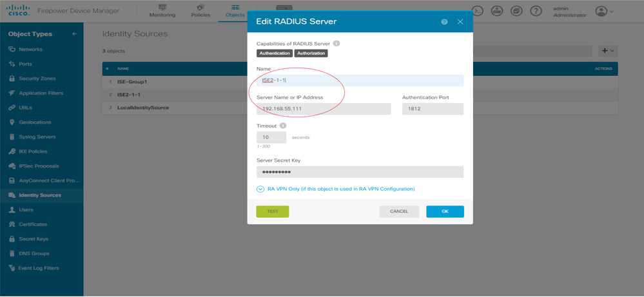Click the dialog help icon in title bar
Viewport: 644px width, 297px height.
444,22
